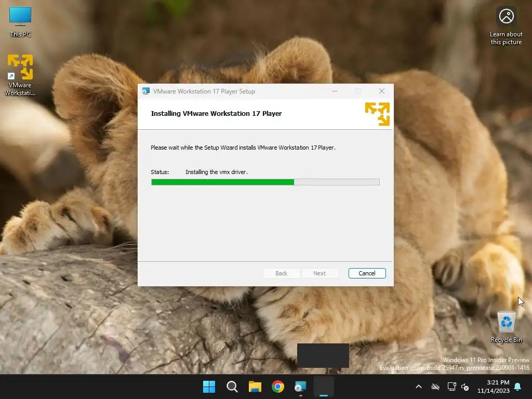This screenshot has height=399, width=532.
Task: Select the VMware Workstation desktop shortcut
Action: click(x=20, y=75)
